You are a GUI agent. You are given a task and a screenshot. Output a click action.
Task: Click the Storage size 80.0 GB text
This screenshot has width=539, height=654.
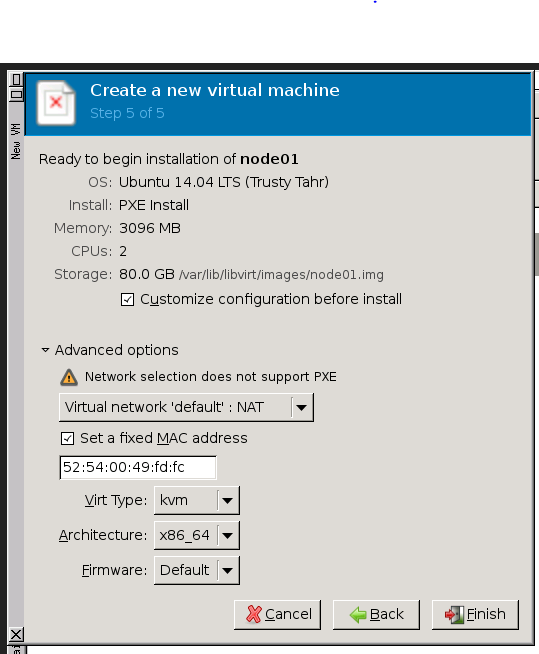click(x=147, y=274)
